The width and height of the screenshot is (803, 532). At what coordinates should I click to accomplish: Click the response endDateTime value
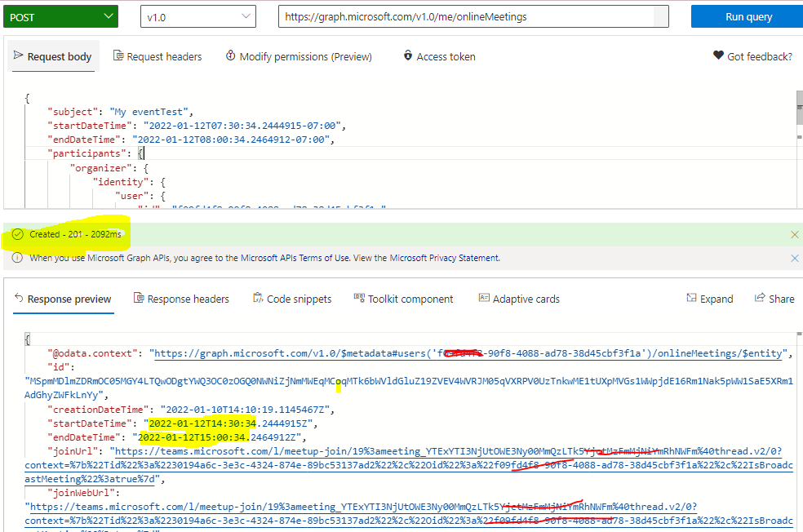pos(217,437)
